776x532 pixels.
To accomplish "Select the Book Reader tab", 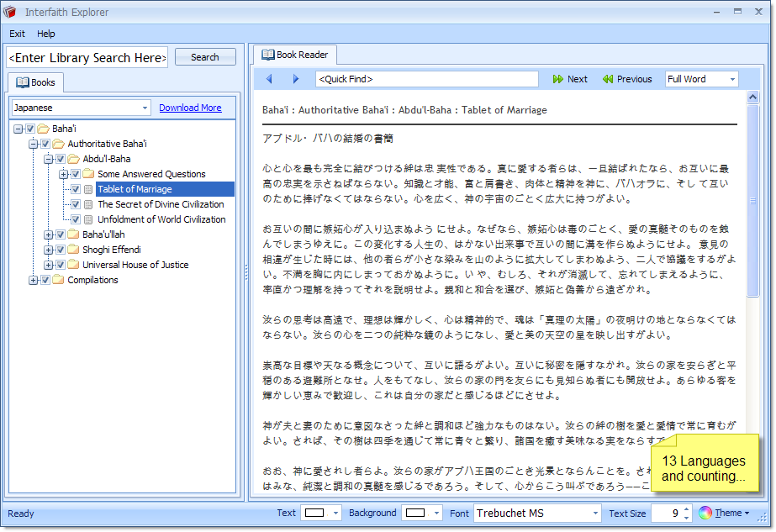I will click(x=295, y=55).
